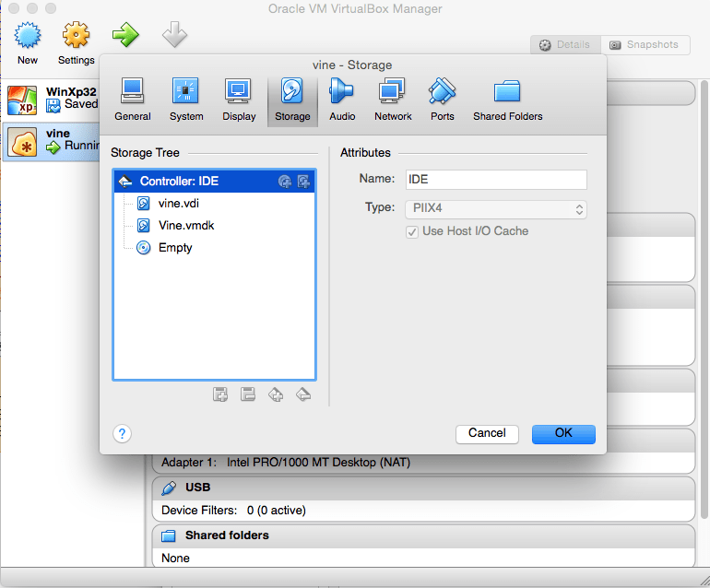710x588 pixels.
Task: Confirm settings with OK button
Action: pos(563,434)
